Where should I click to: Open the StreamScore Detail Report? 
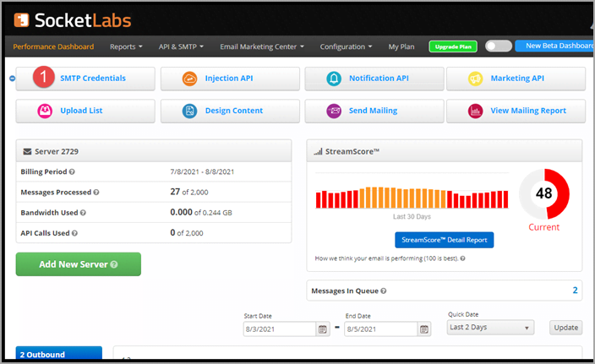point(445,240)
